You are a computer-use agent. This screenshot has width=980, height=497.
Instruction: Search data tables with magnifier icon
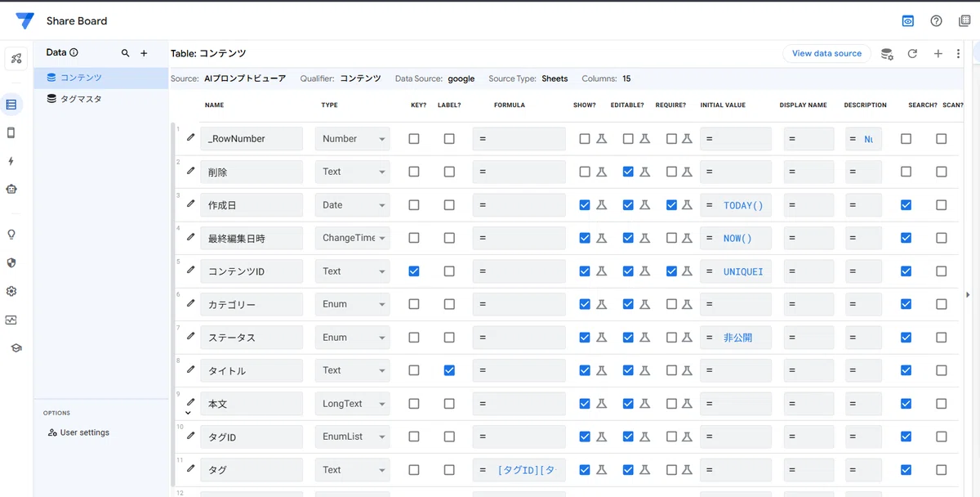pyautogui.click(x=125, y=53)
